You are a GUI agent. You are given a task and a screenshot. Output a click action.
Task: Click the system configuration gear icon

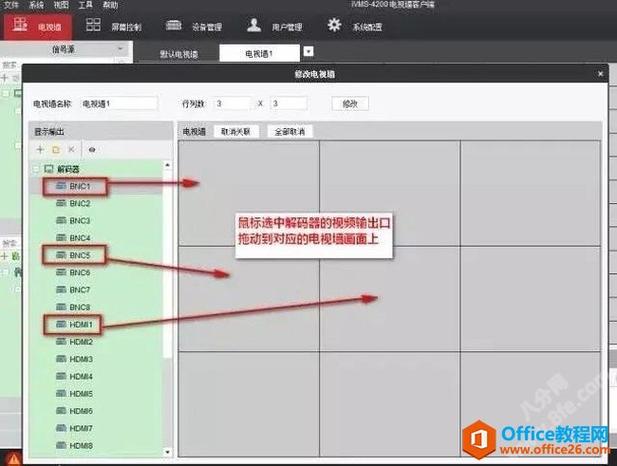pos(334,25)
